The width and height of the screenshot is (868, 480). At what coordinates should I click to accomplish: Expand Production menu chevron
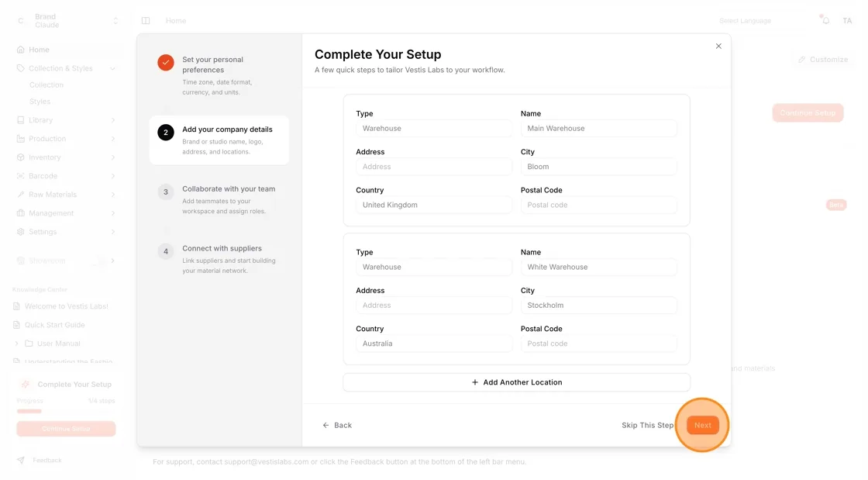(113, 139)
